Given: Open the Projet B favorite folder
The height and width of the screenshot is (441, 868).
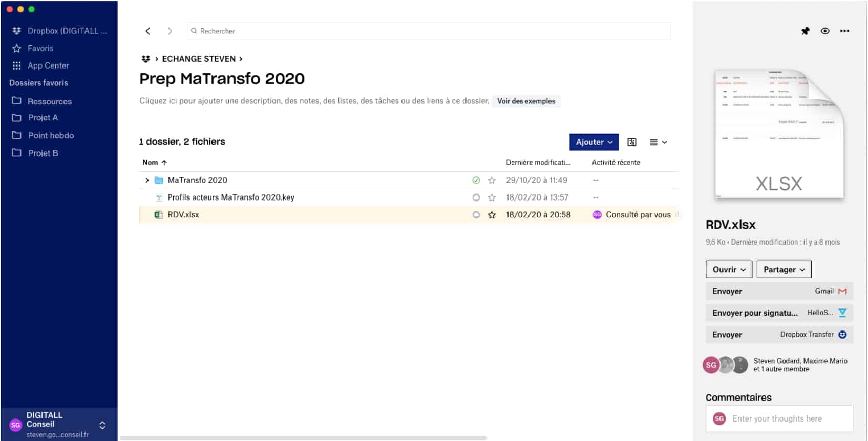Looking at the screenshot, I should click(35, 153).
